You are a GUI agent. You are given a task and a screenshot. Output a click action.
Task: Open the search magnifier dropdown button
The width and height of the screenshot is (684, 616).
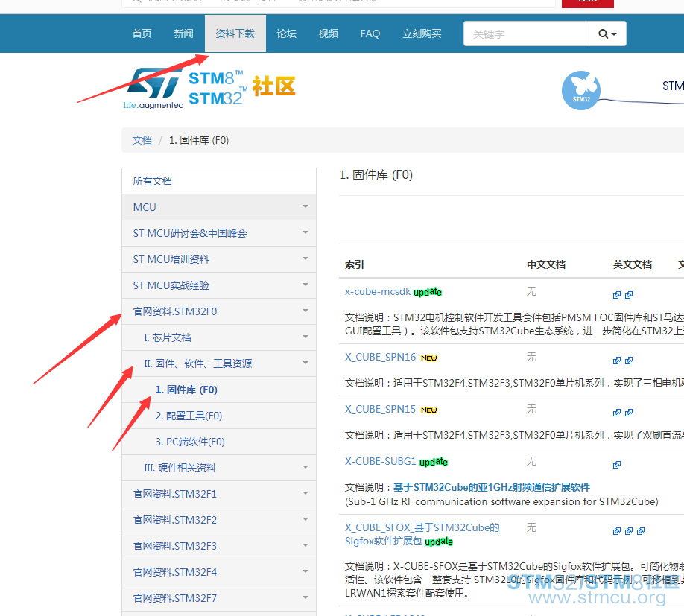[x=607, y=34]
